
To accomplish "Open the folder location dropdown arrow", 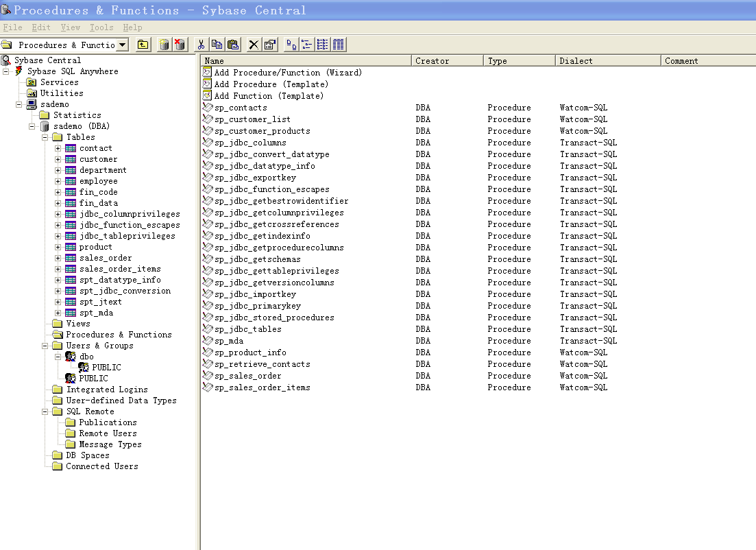I will (123, 45).
